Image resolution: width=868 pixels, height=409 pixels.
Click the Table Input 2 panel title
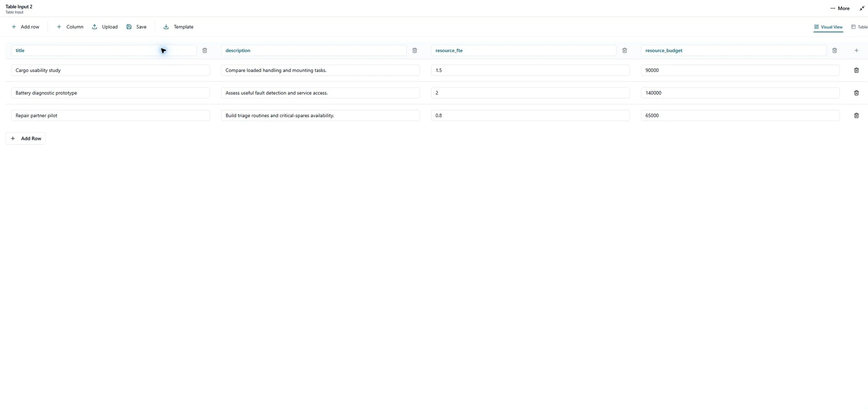click(19, 7)
